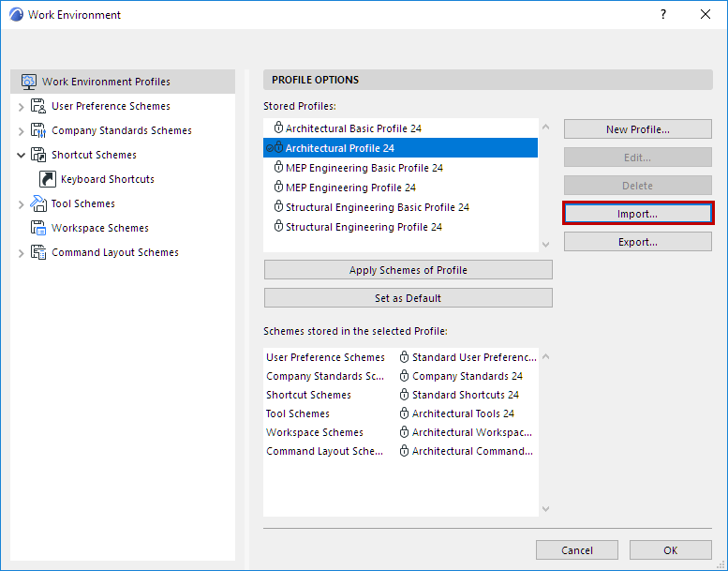
Task: Select MEP Engineering Profile 24
Action: 350,188
